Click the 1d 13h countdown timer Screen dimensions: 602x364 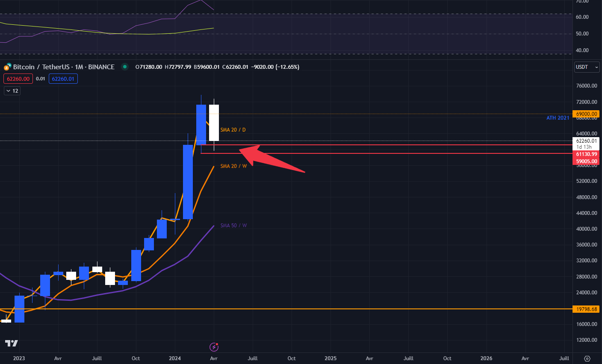point(586,146)
